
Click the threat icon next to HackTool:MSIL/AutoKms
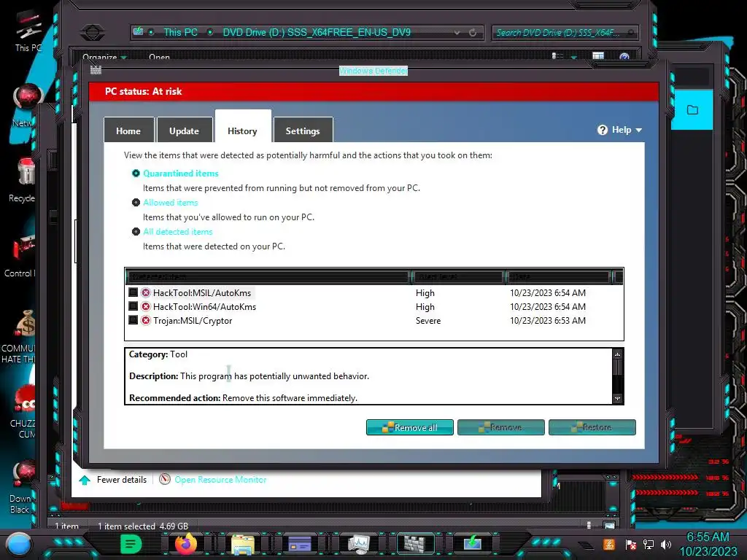pyautogui.click(x=146, y=292)
